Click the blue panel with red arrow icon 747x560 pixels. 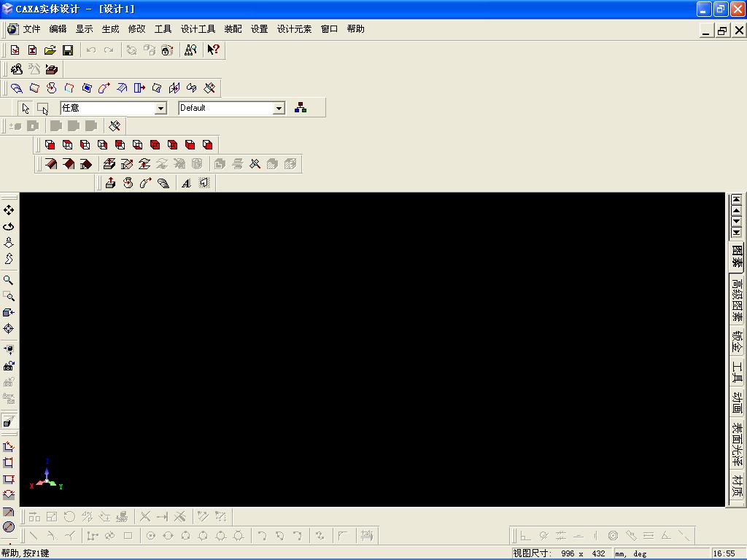coord(139,87)
